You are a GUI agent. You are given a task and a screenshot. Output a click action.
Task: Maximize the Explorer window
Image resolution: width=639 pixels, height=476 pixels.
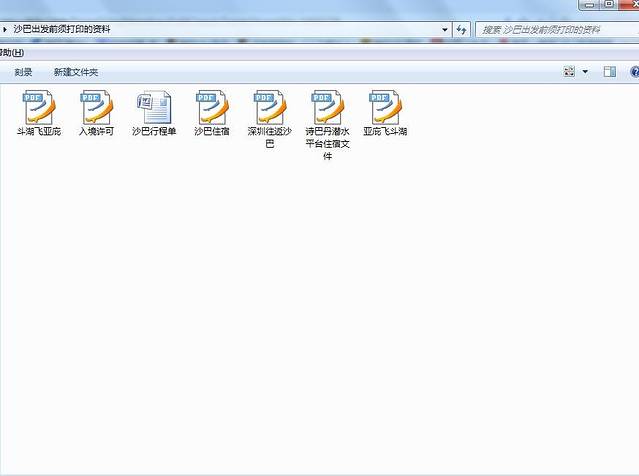(609, 5)
